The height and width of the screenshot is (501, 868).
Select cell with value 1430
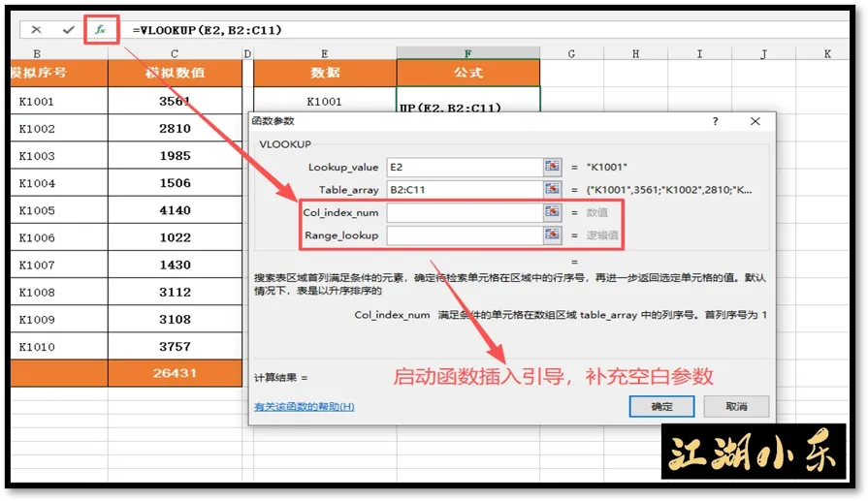(175, 265)
